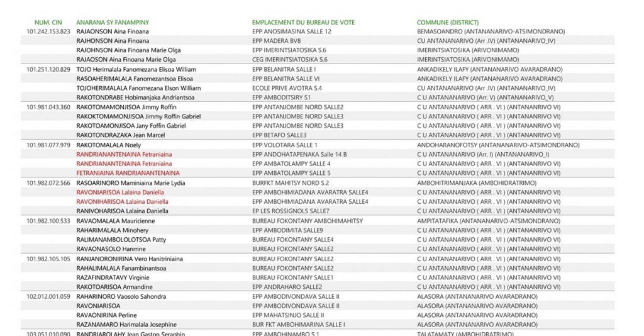
Task: Click name TOJOHERIMALALA Fanomezana Elson William
Action: point(139,88)
